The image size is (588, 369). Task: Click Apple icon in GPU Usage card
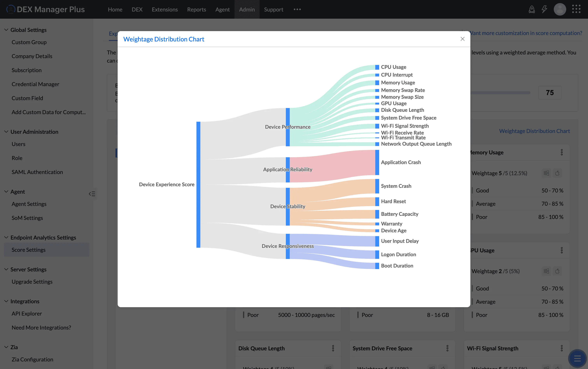coord(557,271)
